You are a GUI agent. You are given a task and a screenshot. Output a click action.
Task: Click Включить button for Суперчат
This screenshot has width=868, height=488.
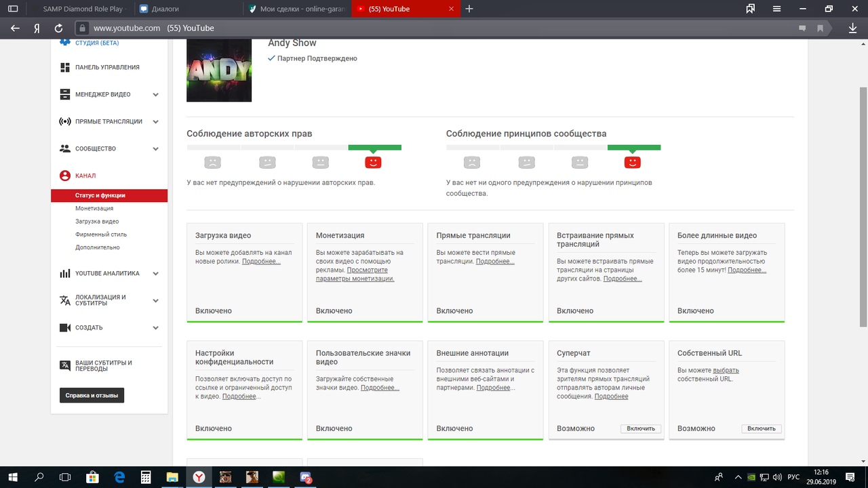tap(641, 428)
